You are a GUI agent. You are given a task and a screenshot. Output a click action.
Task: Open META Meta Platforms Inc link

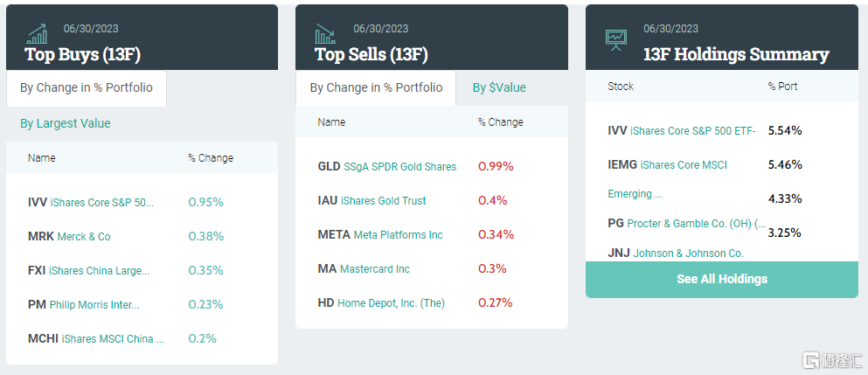380,234
